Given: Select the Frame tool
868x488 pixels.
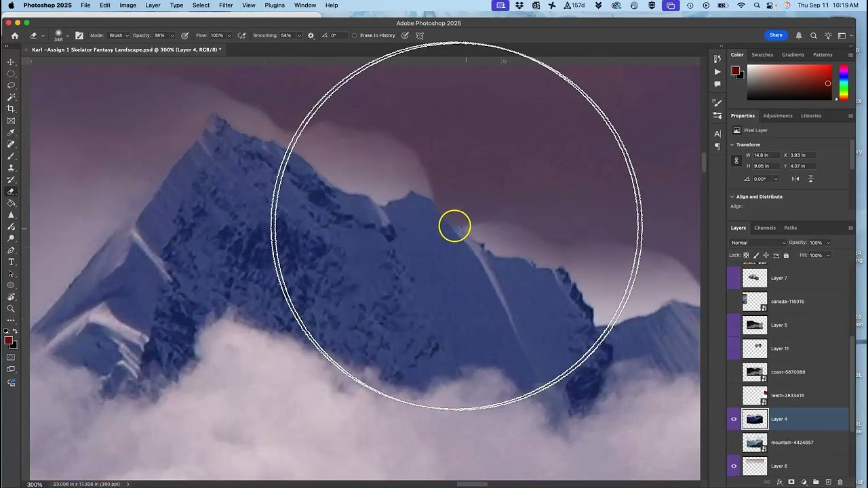Looking at the screenshot, I should tap(11, 121).
